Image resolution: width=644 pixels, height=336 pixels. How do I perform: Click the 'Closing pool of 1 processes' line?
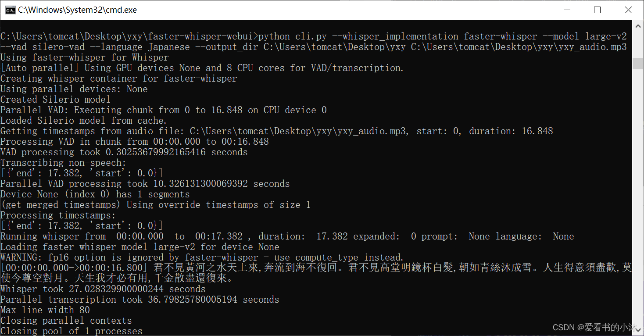coord(72,331)
